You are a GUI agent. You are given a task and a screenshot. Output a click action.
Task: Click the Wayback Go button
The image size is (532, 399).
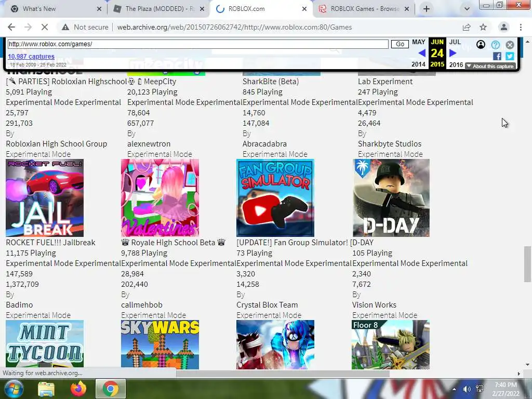[400, 44]
